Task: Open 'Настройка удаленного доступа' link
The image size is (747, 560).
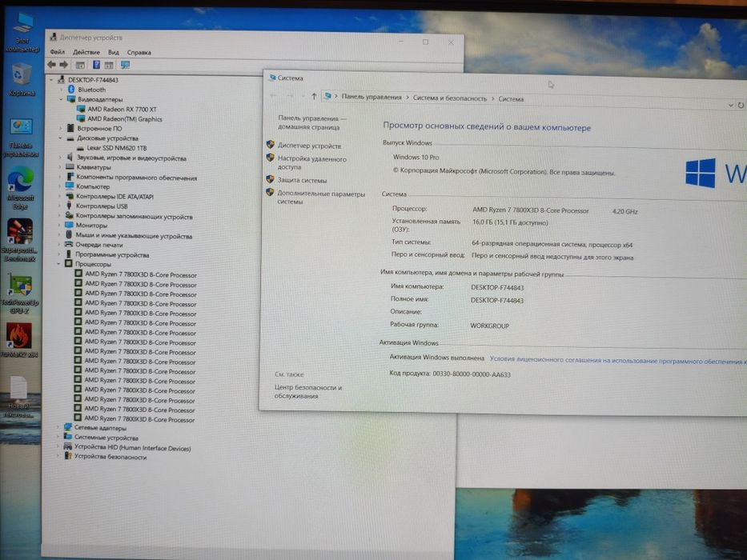Action: [312, 163]
